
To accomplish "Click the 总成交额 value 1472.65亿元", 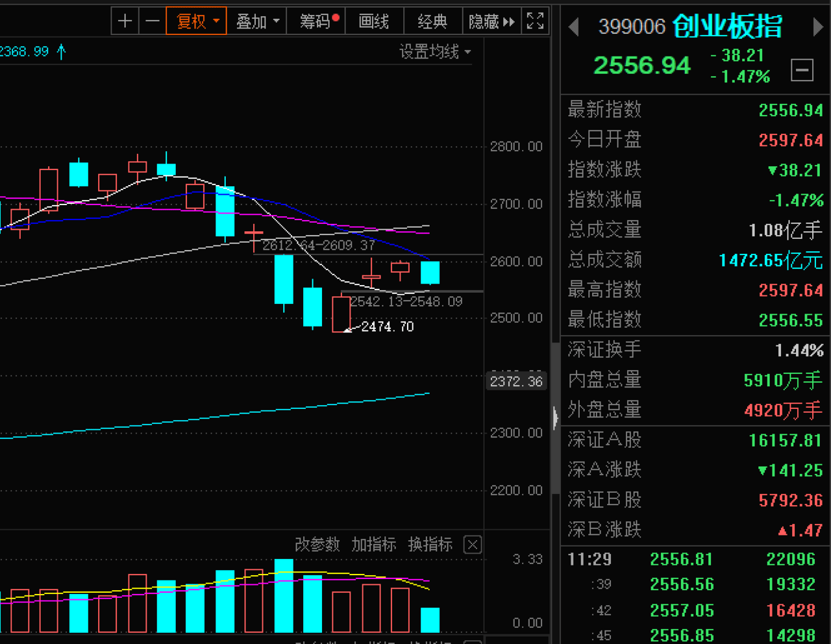I will 771,260.
